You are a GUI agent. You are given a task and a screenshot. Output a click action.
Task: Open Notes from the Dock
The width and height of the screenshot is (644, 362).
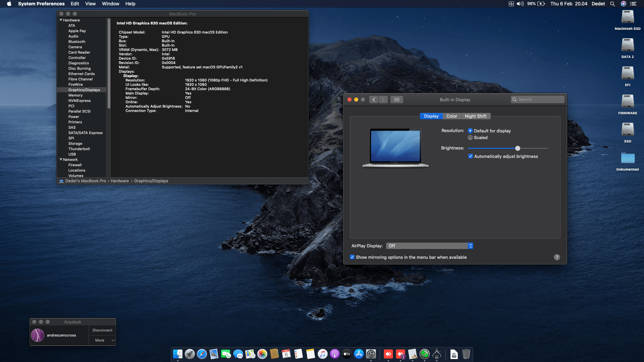coord(311,354)
